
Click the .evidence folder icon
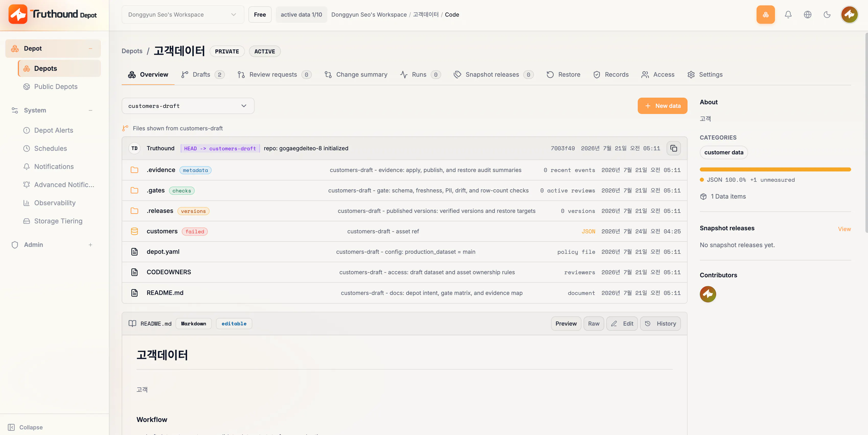pos(134,170)
